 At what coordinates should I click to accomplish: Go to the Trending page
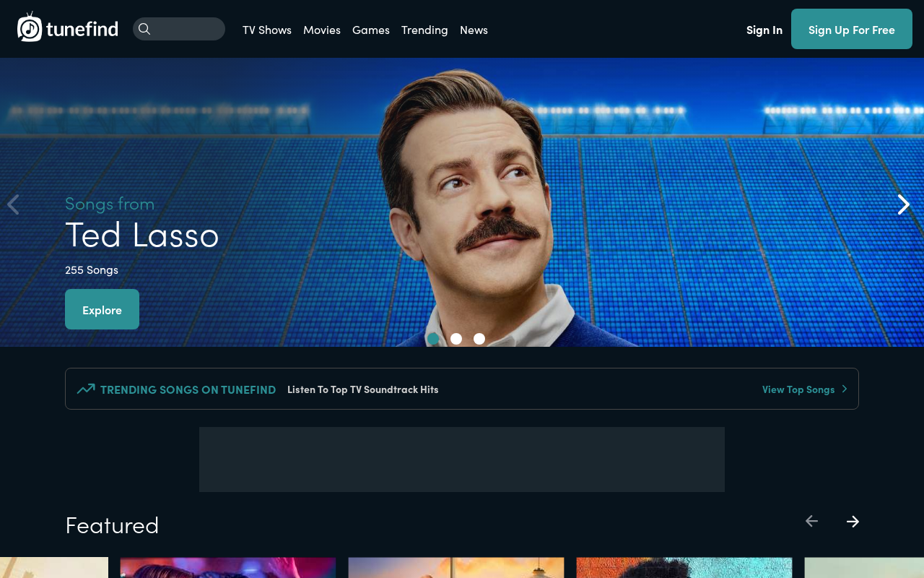(x=424, y=30)
